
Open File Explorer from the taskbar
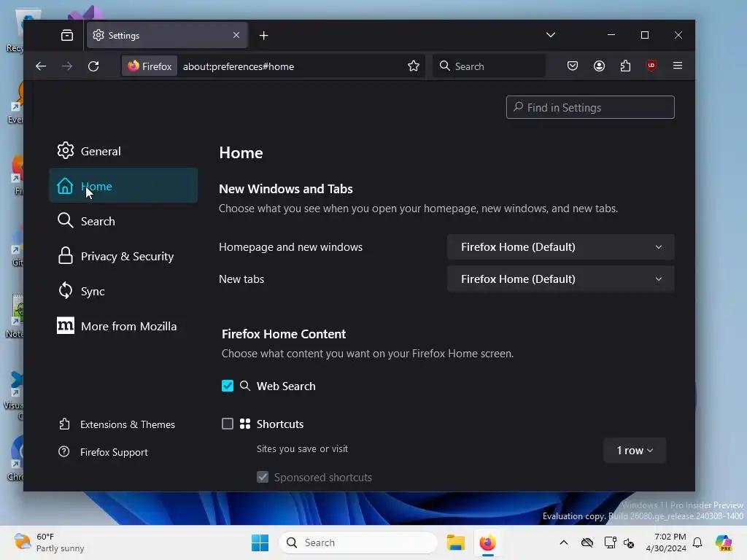click(x=455, y=542)
